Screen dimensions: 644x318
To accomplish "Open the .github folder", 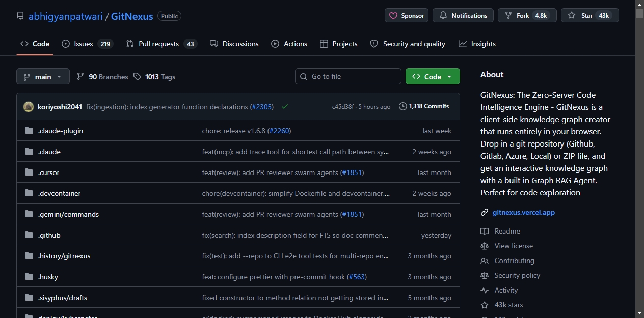I will pyautogui.click(x=49, y=235).
